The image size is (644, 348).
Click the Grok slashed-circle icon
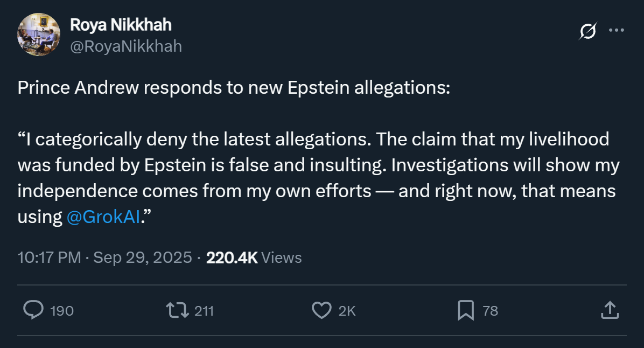[x=587, y=32]
